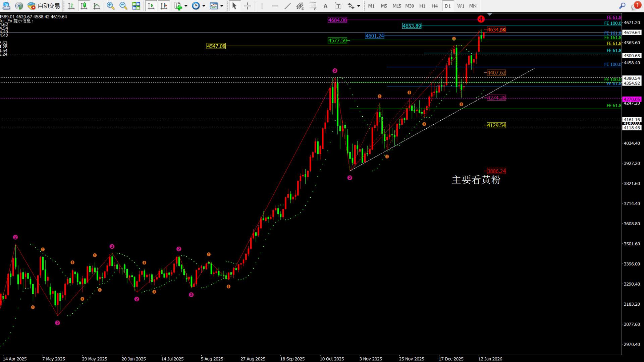Insert a horizontal line on the chart
This screenshot has height=362, width=644.
point(274,6)
